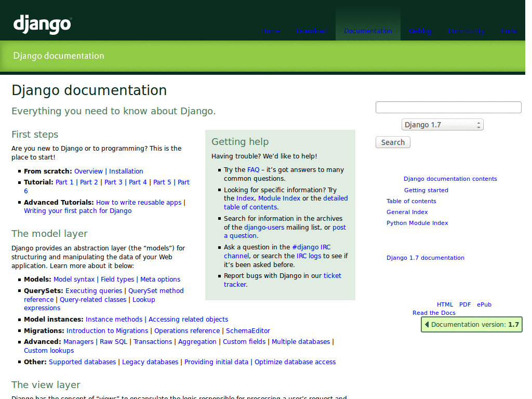Open the Community nav item
The image size is (532, 399).
pos(466,31)
